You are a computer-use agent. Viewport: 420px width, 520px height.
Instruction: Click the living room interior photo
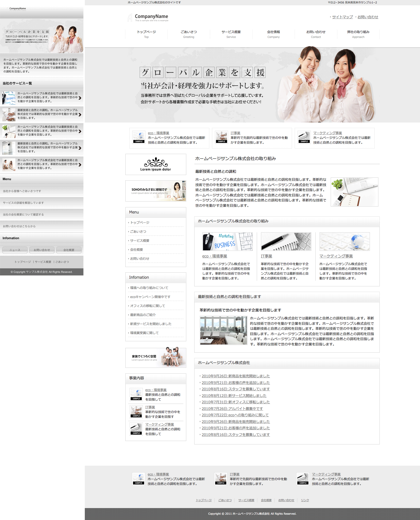point(223,330)
